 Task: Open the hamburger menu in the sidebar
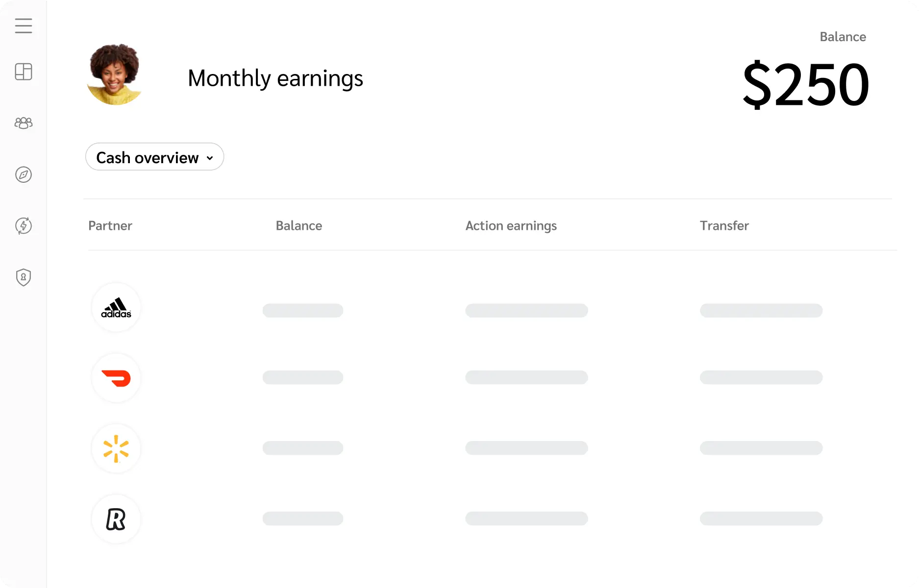pyautogui.click(x=24, y=25)
